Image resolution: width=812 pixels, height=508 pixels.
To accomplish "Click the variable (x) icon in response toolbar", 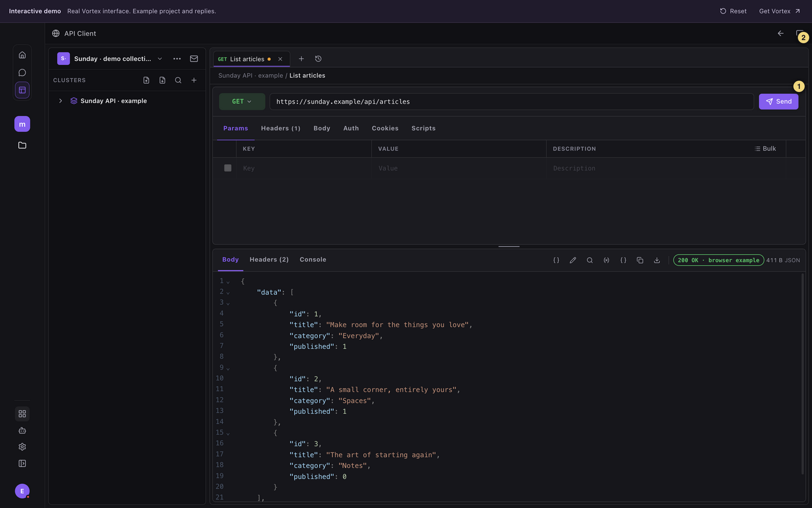I will point(606,260).
